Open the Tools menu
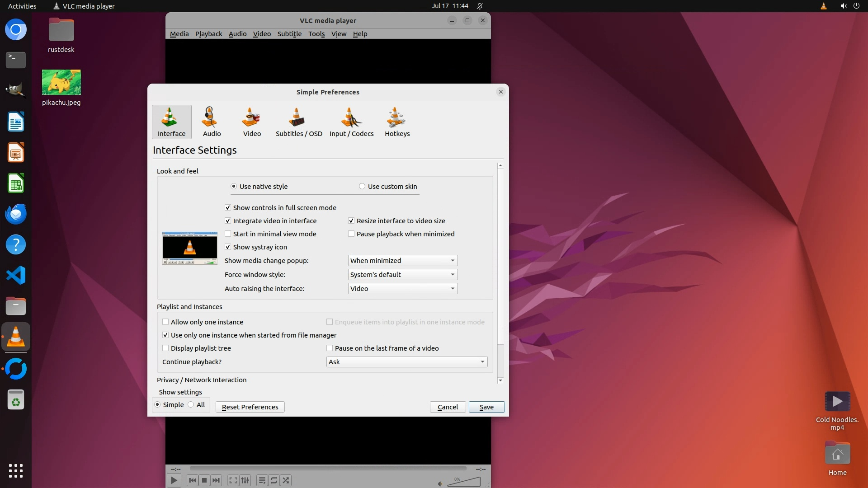The width and height of the screenshot is (868, 488). coord(316,34)
